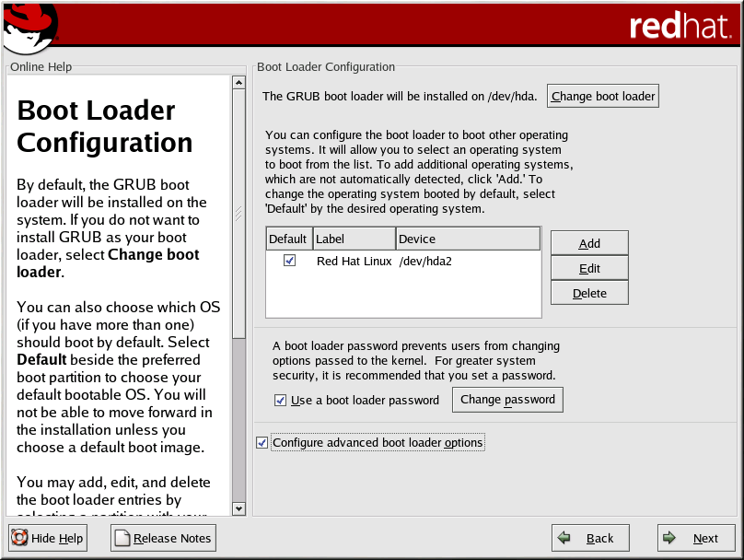Uncheck Configure advanced boot loader options
744x560 pixels.
pyautogui.click(x=262, y=443)
